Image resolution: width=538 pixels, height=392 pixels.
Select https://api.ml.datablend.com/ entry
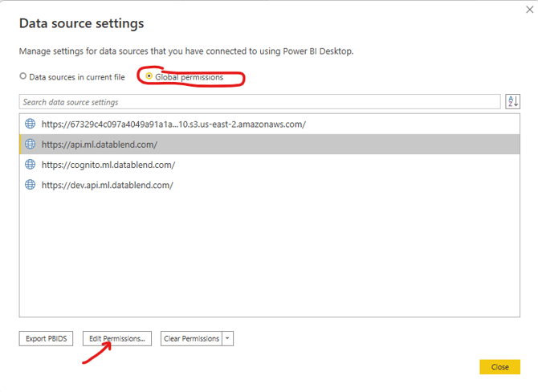pos(270,144)
